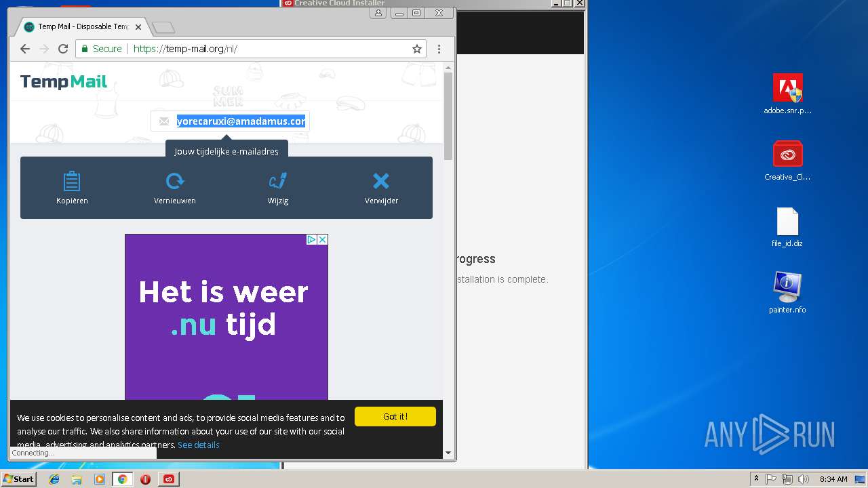This screenshot has height=488, width=868.
Task: Close the advertisement with X
Action: [x=323, y=239]
